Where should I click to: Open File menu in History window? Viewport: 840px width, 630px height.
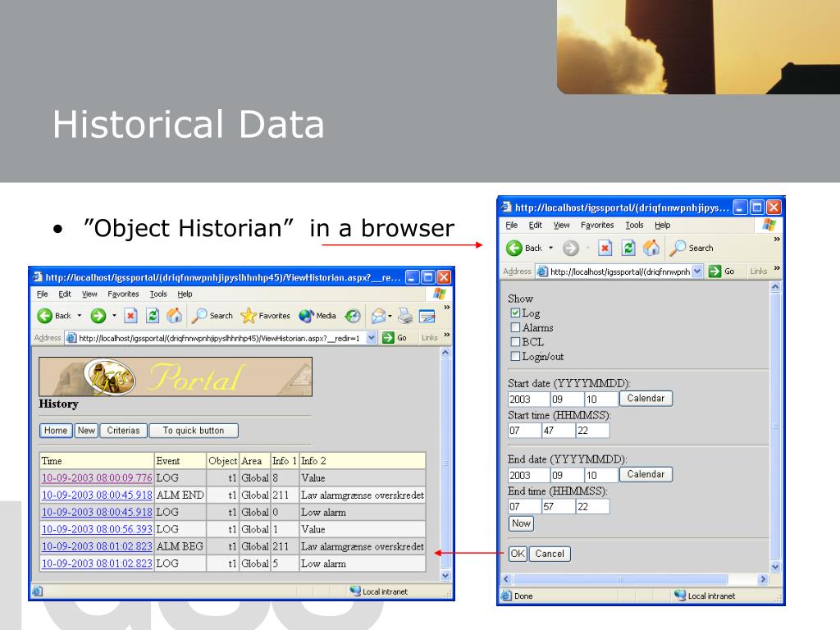[x=43, y=294]
